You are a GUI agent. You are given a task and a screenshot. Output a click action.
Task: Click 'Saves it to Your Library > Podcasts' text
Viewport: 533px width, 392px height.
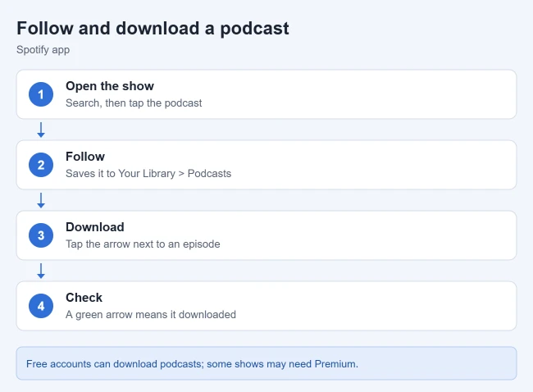click(148, 173)
